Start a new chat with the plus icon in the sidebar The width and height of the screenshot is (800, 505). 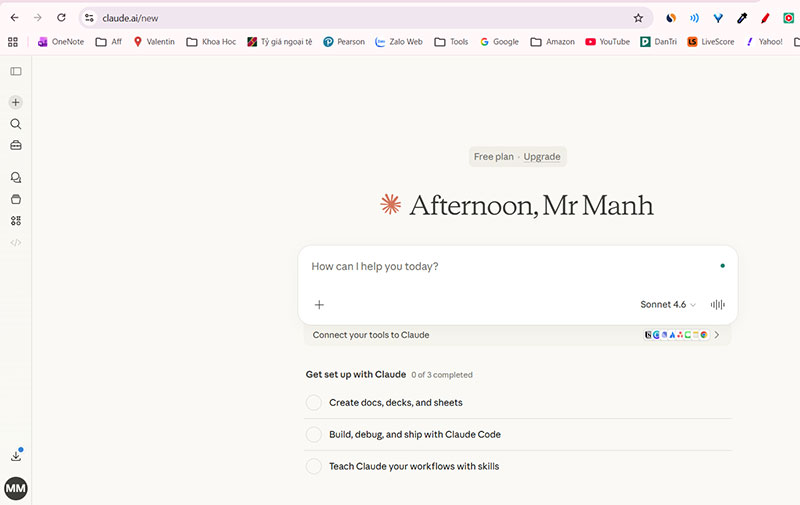tap(15, 102)
